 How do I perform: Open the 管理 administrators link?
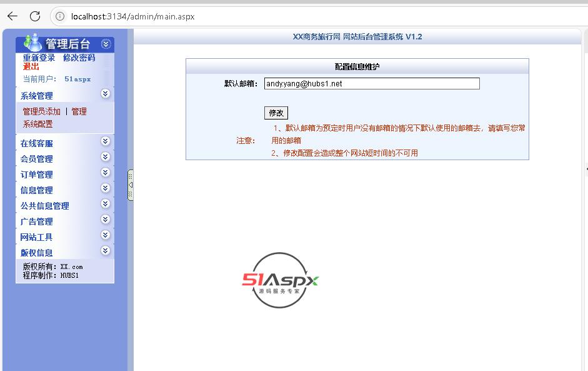(79, 111)
